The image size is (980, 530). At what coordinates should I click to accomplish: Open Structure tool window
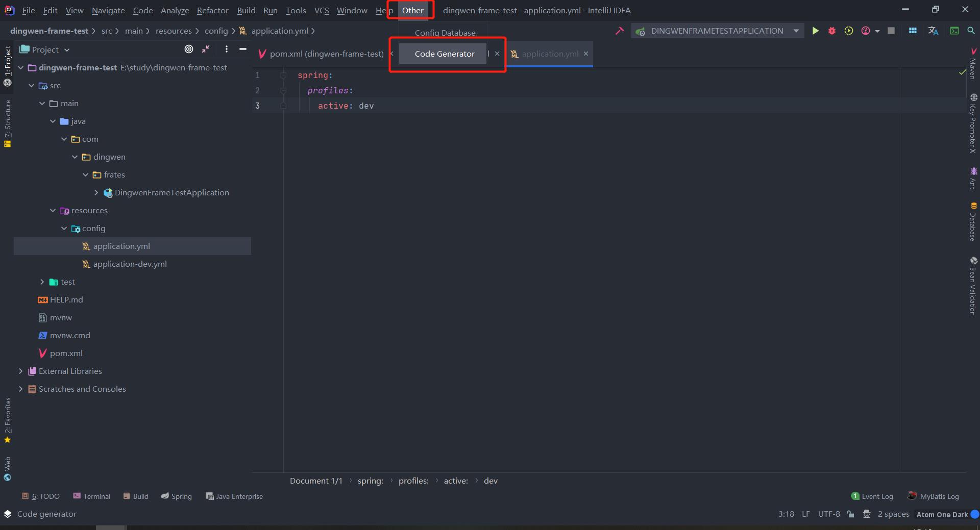coord(7,124)
